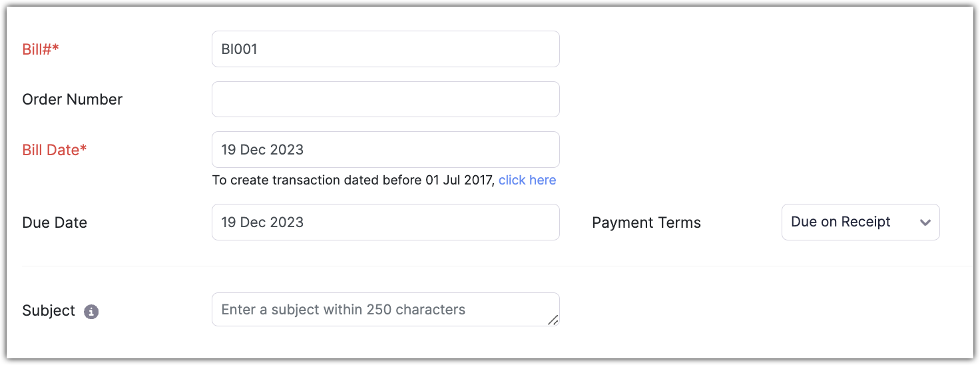Screen dimensions: 980x365
Task: Click the Subject info icon
Action: (x=91, y=312)
